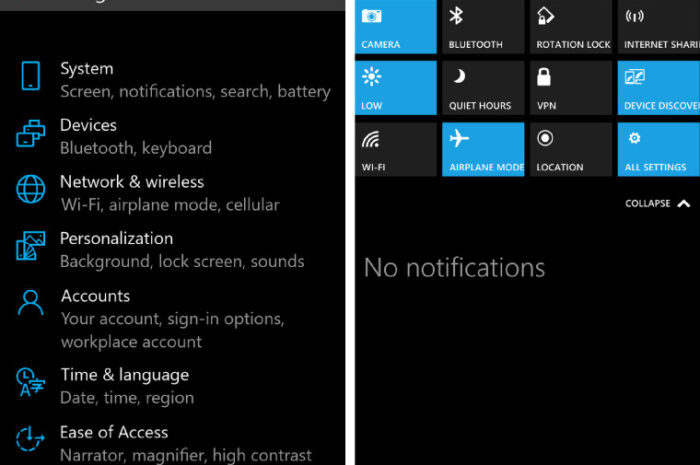This screenshot has width=700, height=465.
Task: Click the Devices printer icon
Action: [30, 133]
